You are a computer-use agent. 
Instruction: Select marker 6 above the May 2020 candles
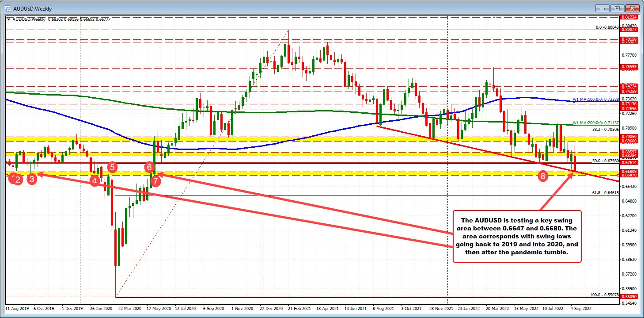click(x=150, y=167)
